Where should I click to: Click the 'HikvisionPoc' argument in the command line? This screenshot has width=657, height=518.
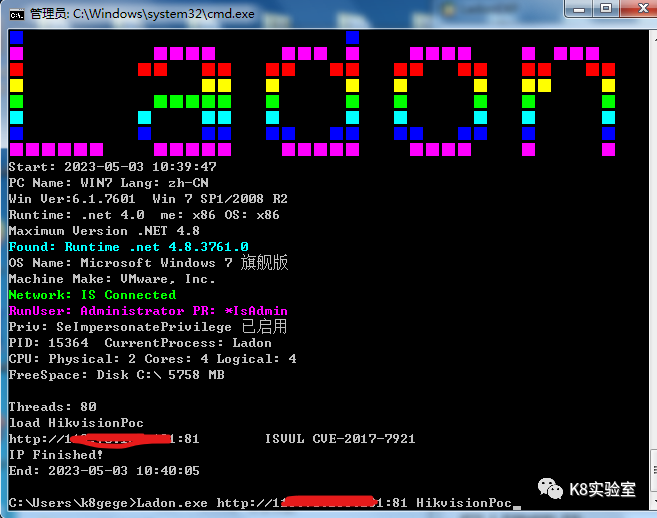[x=464, y=502]
